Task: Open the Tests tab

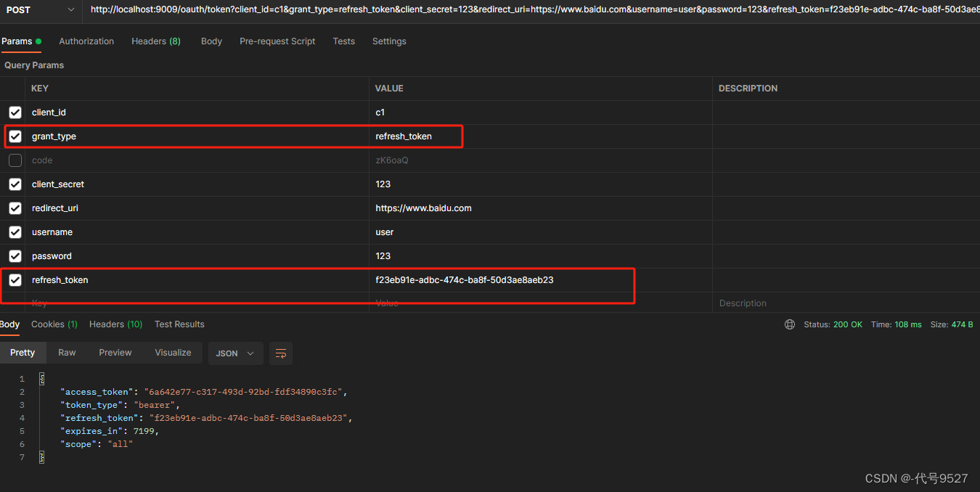Action: click(x=344, y=41)
